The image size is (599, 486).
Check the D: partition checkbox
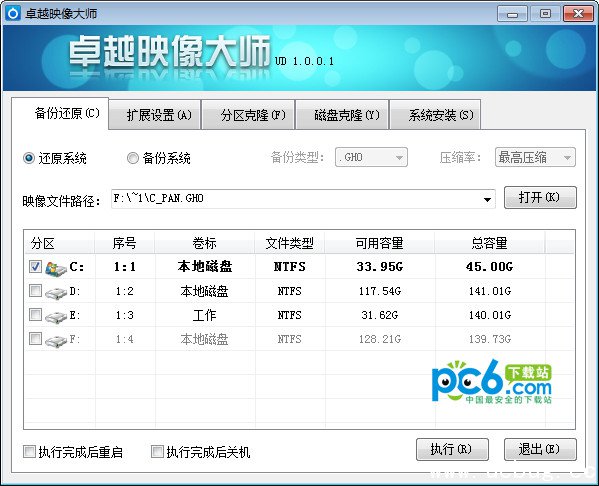36,291
